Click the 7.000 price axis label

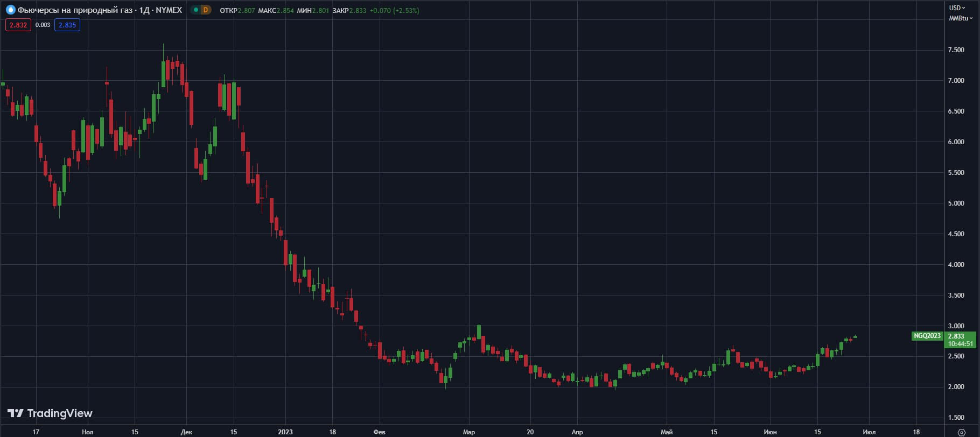pos(956,81)
